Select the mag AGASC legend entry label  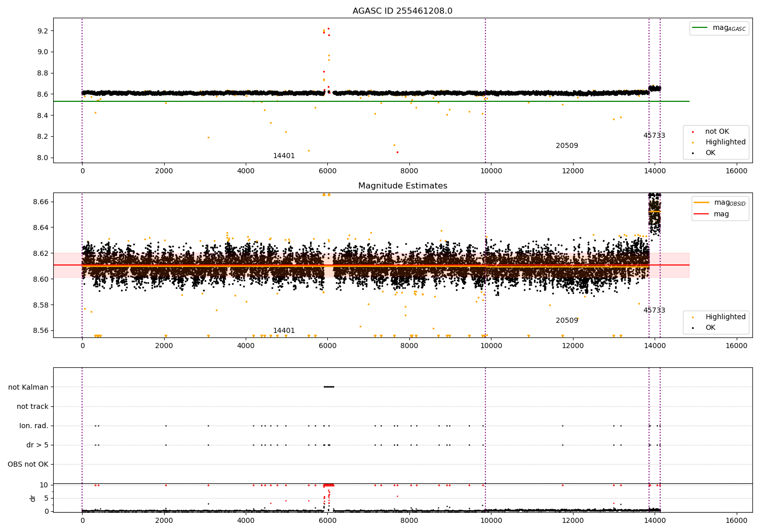point(729,28)
